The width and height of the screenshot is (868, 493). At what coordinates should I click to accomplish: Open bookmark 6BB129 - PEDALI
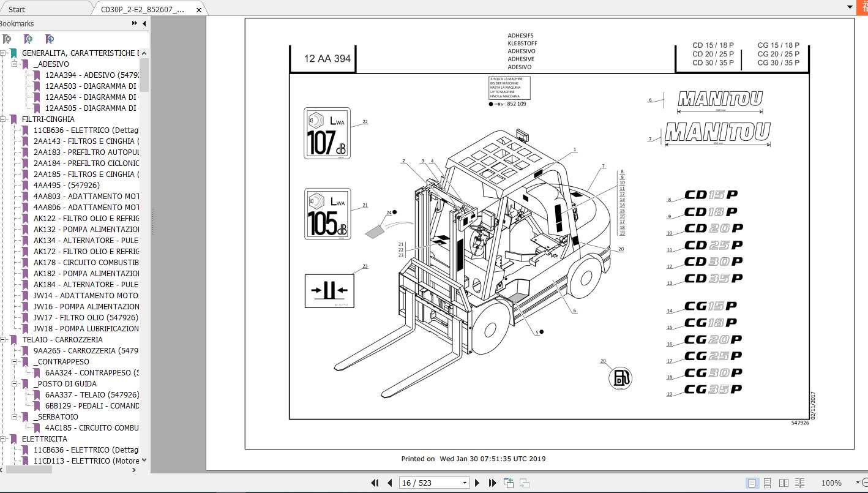coord(92,406)
